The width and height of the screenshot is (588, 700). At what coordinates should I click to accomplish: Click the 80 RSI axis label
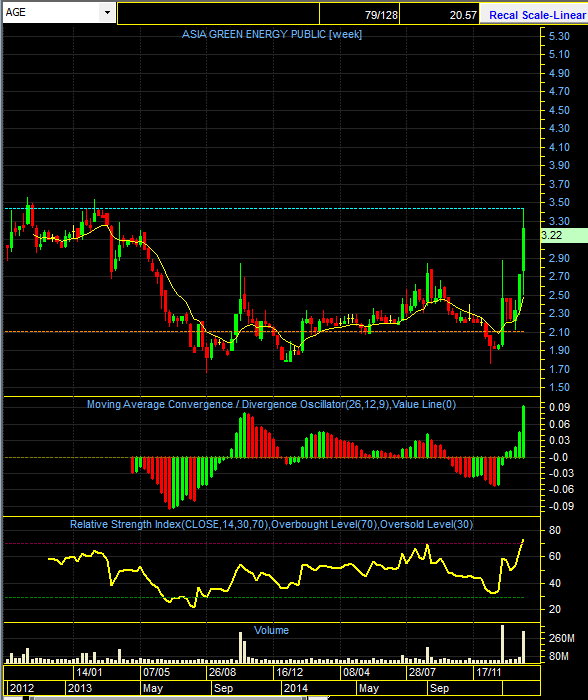(555, 530)
